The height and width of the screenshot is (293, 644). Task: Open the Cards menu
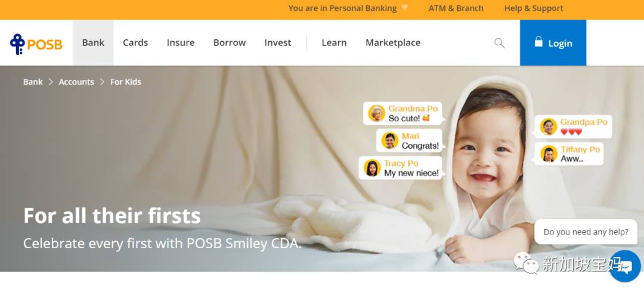coord(135,43)
